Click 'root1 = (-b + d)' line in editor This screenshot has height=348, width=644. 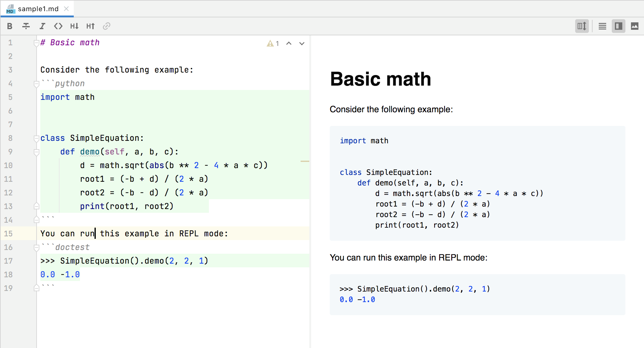click(144, 179)
